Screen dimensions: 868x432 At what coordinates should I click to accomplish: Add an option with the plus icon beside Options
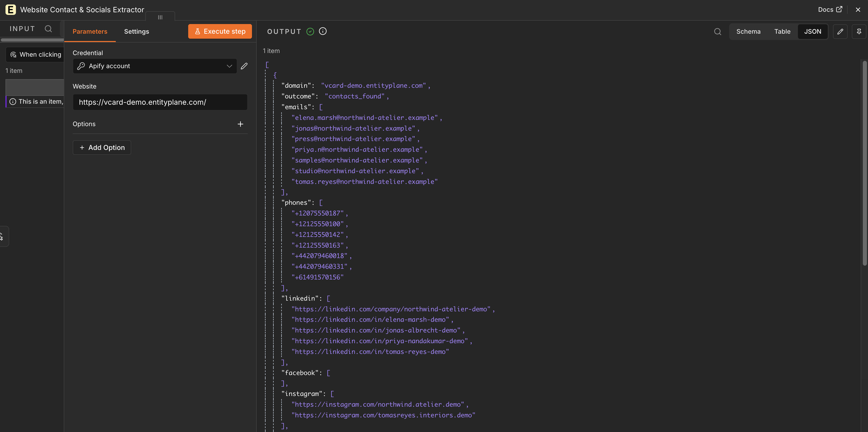click(240, 124)
